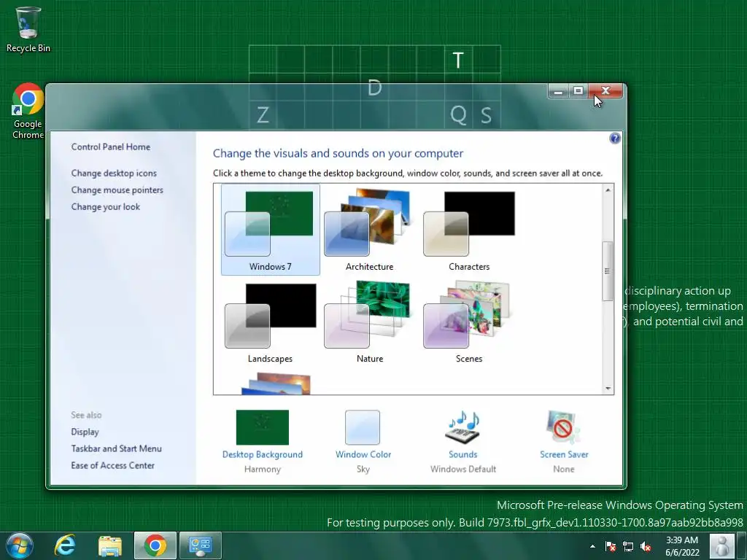This screenshot has width=747, height=560.
Task: Minimize the Personalization window
Action: (558, 90)
